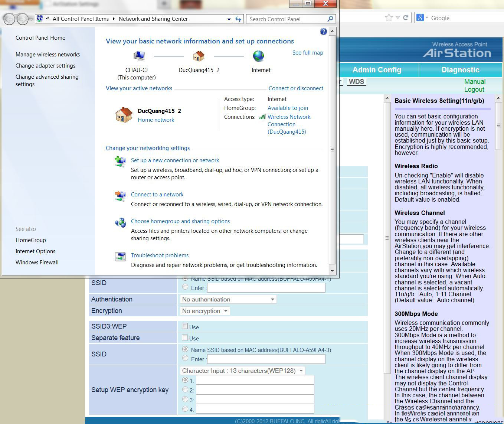Click the AirStation settings page scrollbar thumb

tap(387, 238)
